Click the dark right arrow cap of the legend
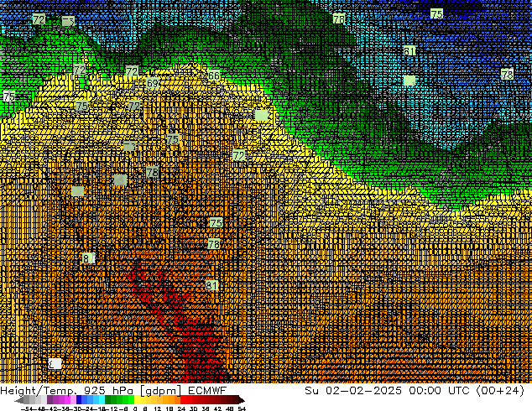The image size is (532, 411). (242, 400)
